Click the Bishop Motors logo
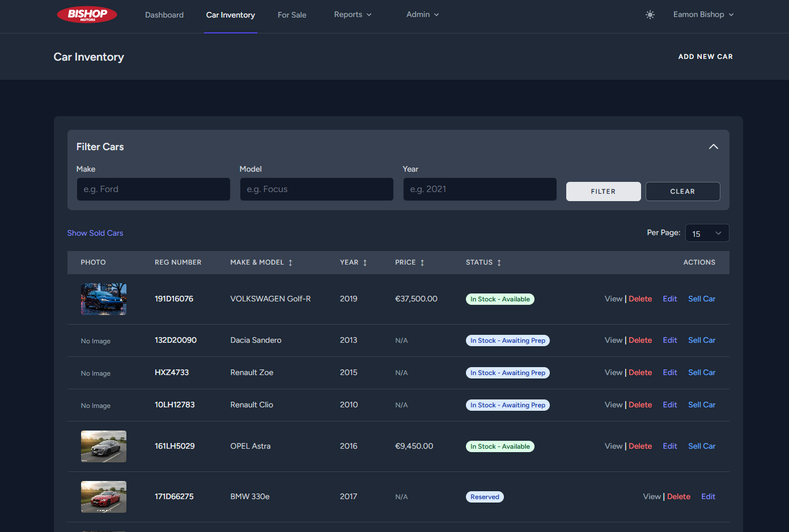 pyautogui.click(x=87, y=15)
